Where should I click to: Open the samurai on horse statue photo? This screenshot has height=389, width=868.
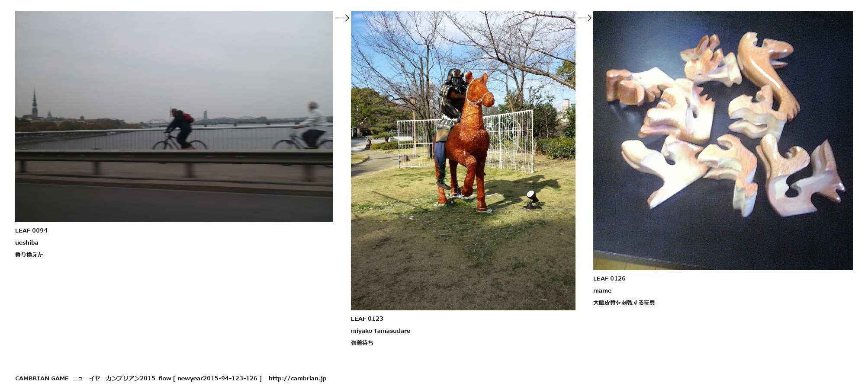pyautogui.click(x=463, y=160)
